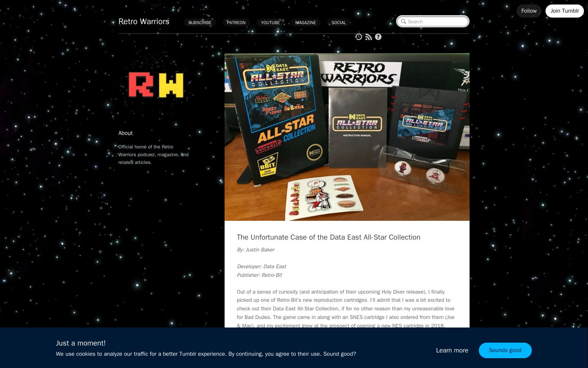Select the 'By: Justin Baker' byline
Viewport: 588px width, 368px height.
[255, 250]
